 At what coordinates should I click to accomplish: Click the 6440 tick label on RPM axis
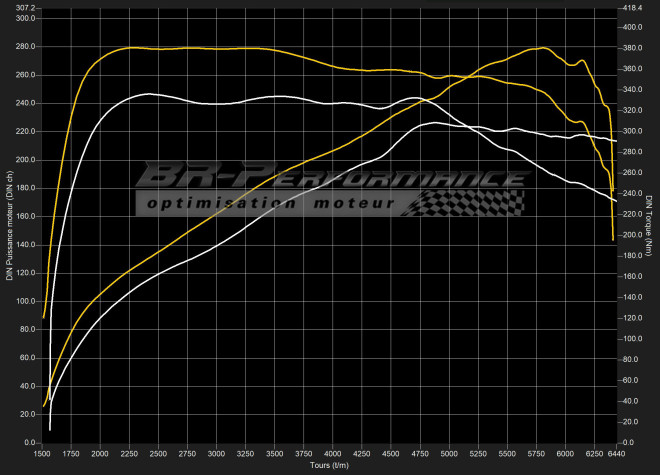(x=616, y=453)
